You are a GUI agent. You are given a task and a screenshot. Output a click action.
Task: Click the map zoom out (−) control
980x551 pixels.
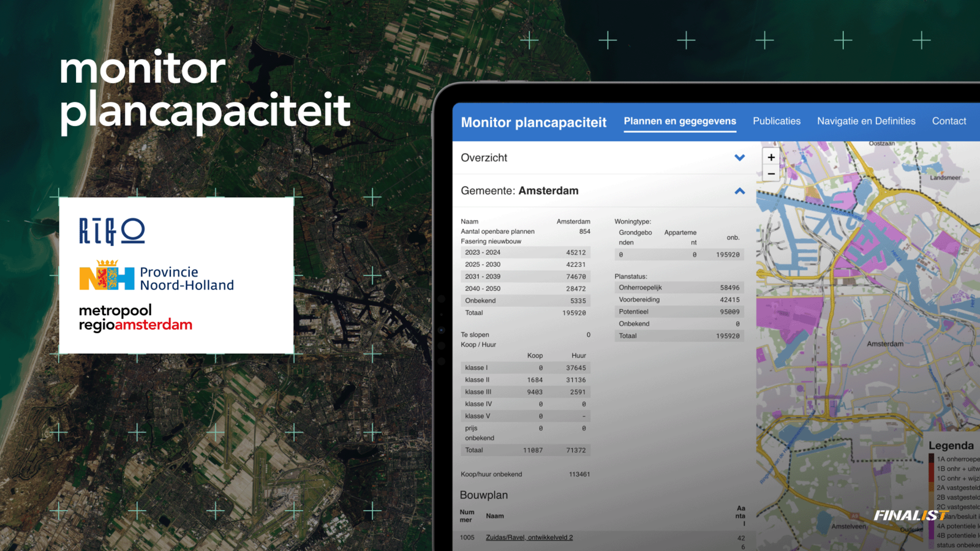771,173
